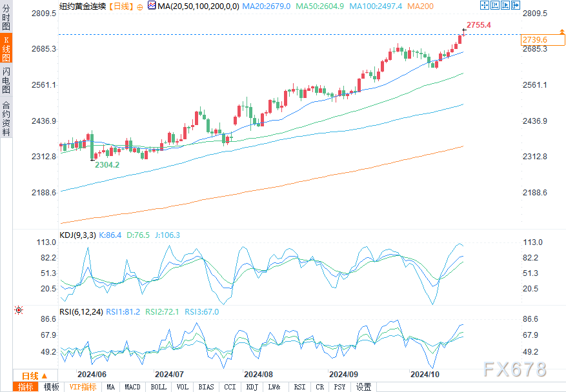Switch to 分时图 side tab
The image size is (566, 392).
[x=6, y=19]
